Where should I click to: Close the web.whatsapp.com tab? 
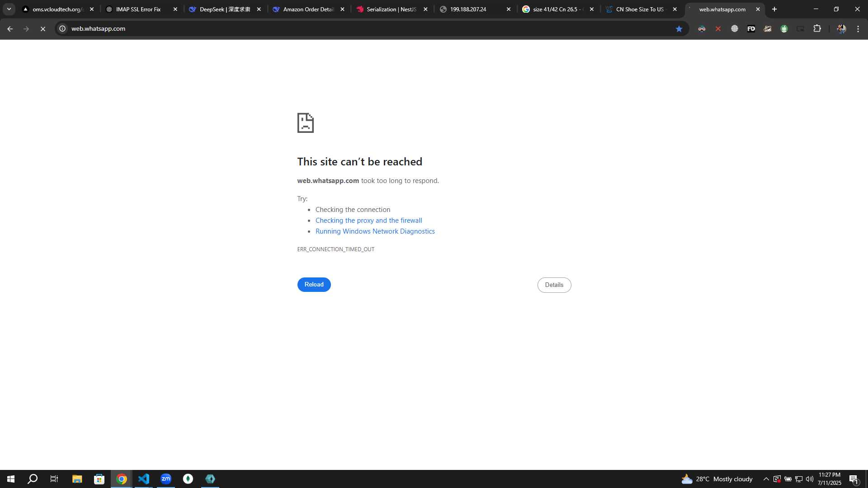(758, 9)
